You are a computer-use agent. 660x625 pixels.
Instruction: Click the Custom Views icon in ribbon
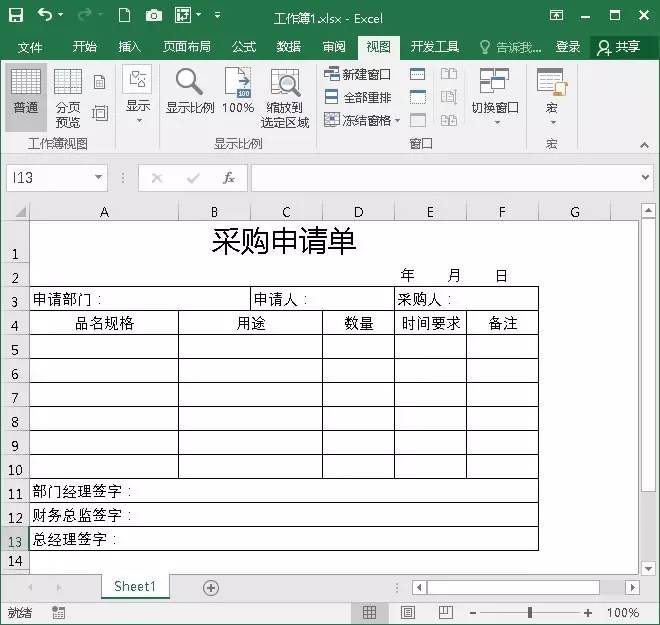click(100, 113)
